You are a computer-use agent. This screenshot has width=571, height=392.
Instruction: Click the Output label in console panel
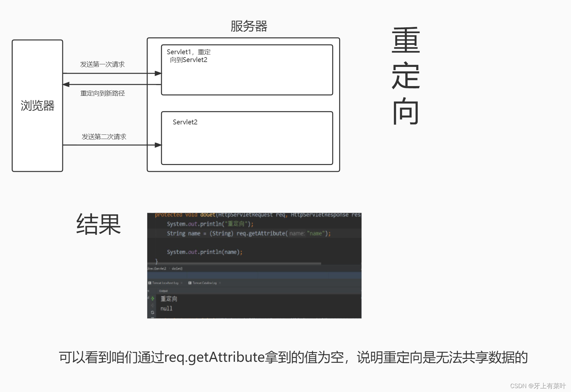163,291
